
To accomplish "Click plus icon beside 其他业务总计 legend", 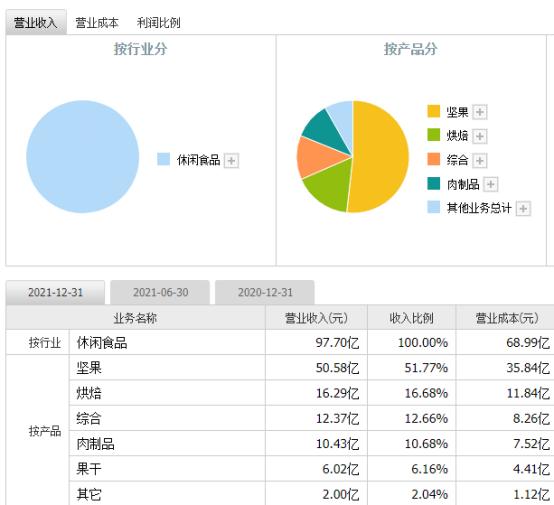I will pos(523,209).
